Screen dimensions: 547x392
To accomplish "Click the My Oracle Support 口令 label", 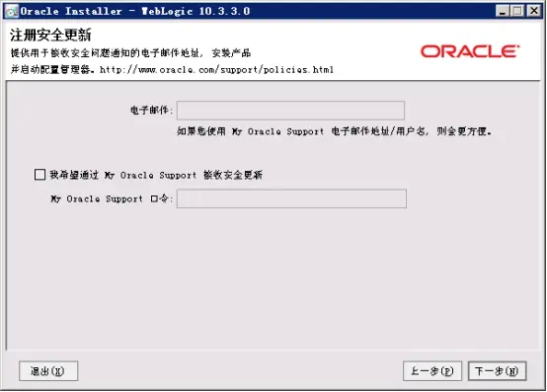I will tap(112, 198).
